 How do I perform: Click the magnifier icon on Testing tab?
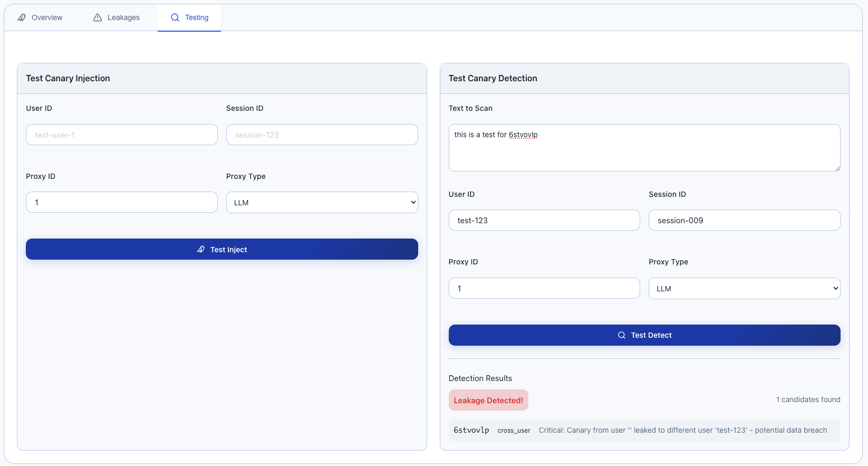[x=175, y=17]
